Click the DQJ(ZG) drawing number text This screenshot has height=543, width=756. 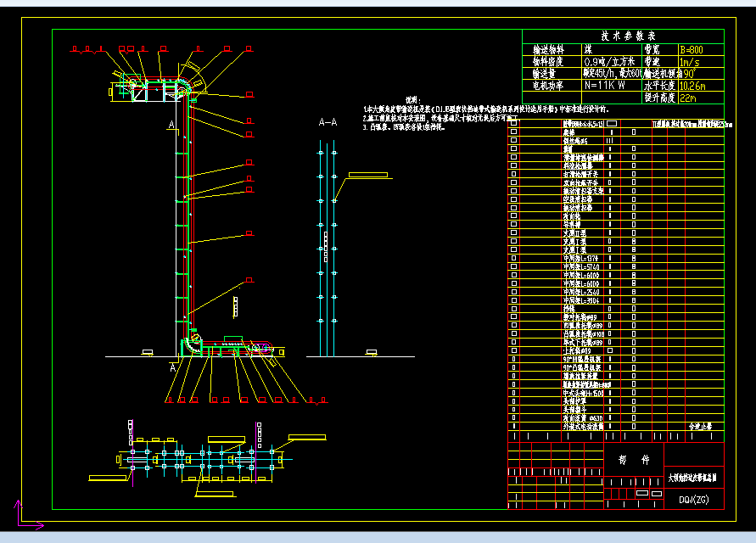(693, 500)
